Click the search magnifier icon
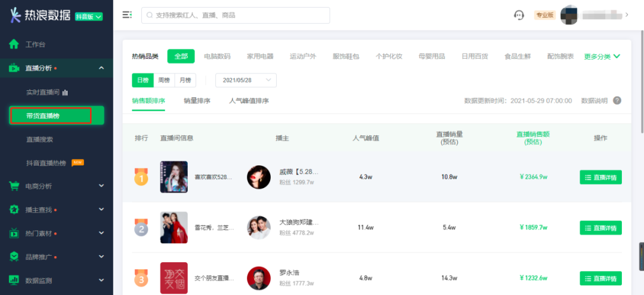This screenshot has width=644, height=295. 150,15
